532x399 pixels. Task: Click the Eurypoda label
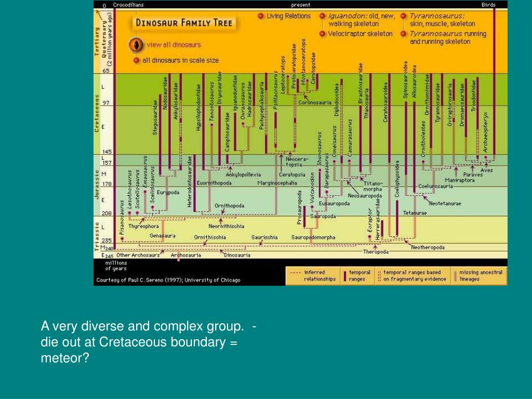168,192
